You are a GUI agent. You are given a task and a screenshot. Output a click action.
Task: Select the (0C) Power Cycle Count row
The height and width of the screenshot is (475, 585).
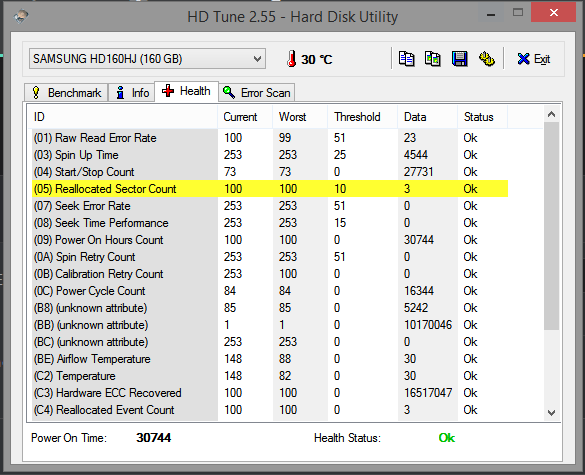270,291
